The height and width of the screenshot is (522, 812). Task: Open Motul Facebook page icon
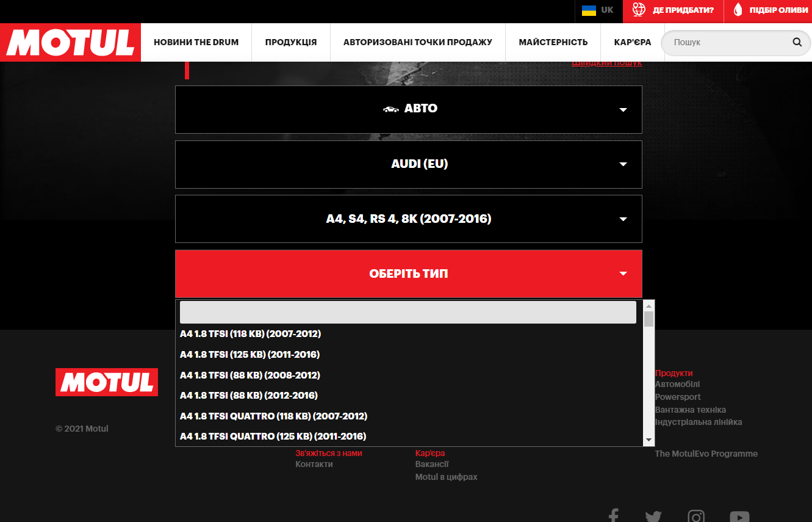click(614, 516)
